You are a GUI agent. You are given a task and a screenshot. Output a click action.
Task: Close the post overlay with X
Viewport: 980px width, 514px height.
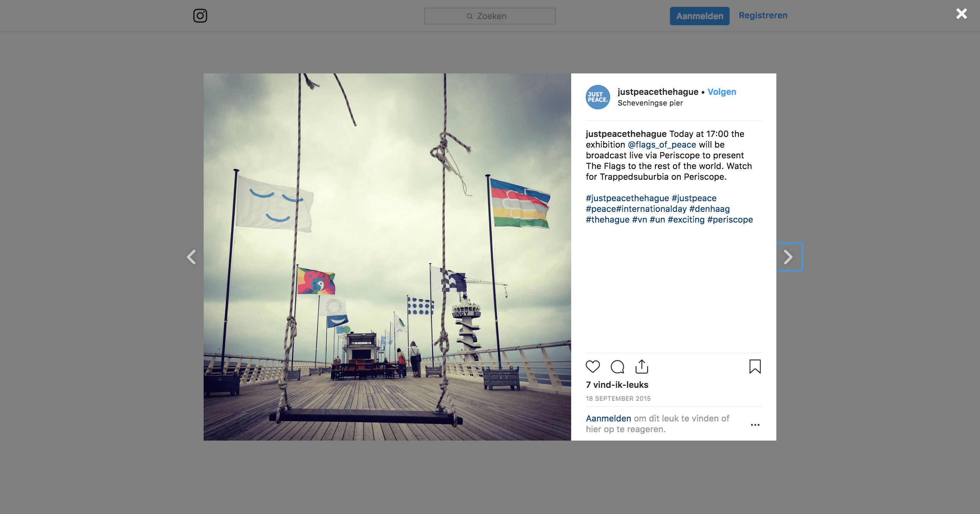(961, 14)
